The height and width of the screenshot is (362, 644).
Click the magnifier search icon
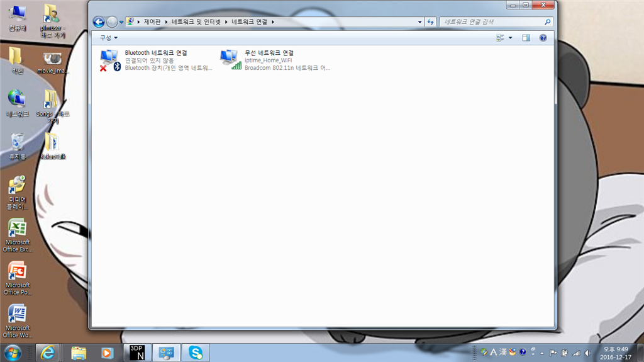[548, 22]
